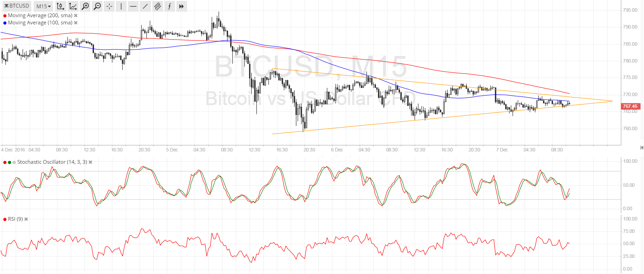This screenshot has width=644, height=274.
Task: Activate the crosshair cursor tool
Action: pos(109,6)
